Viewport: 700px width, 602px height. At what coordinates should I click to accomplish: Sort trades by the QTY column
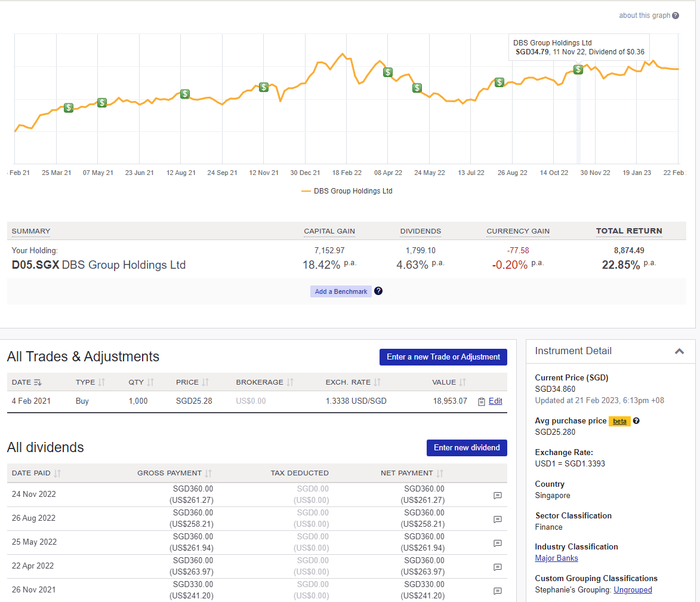141,382
